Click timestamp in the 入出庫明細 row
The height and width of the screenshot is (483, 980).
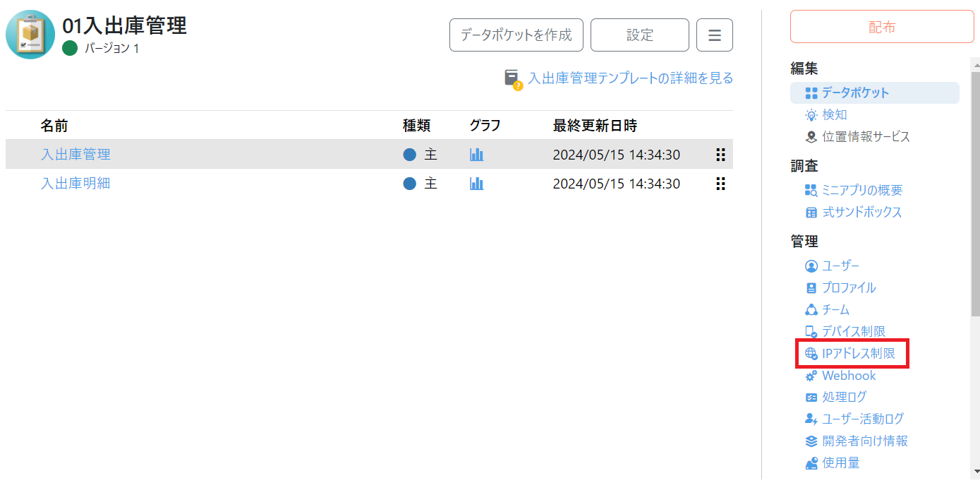tap(617, 184)
